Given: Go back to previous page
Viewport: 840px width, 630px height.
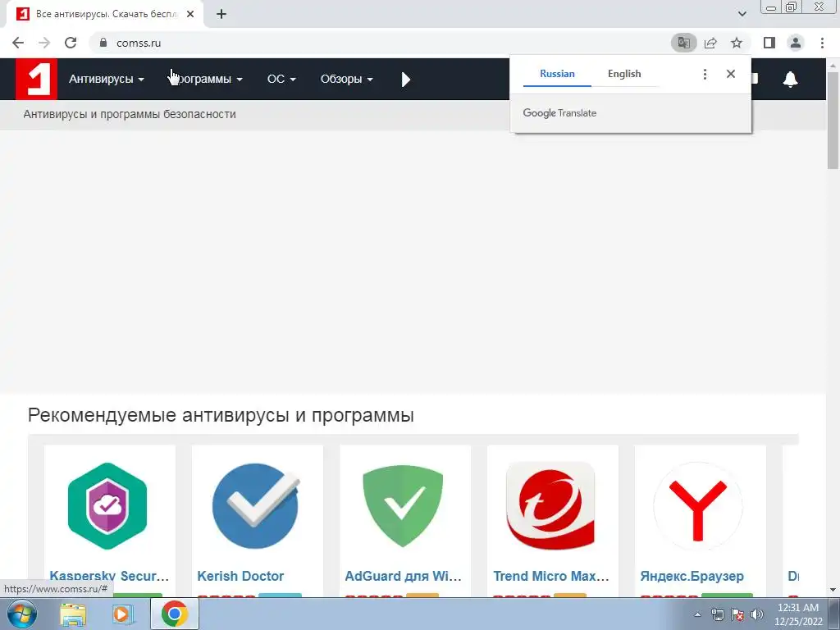Looking at the screenshot, I should pyautogui.click(x=18, y=43).
